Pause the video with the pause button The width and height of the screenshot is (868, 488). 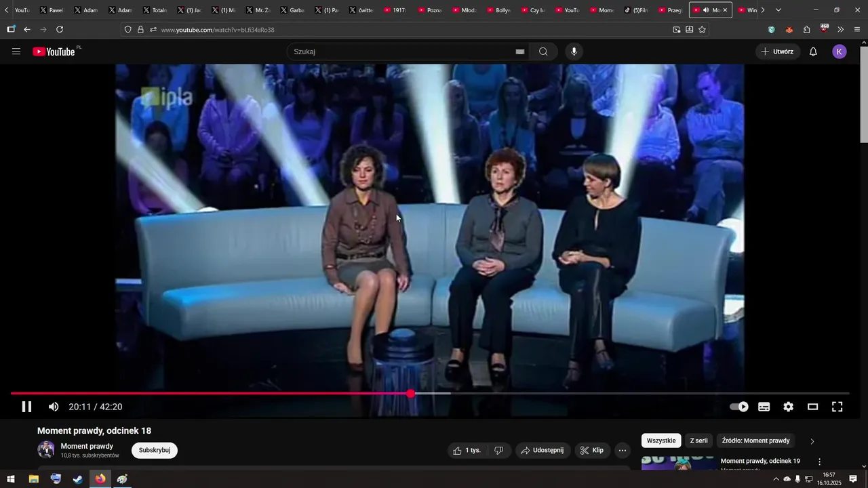click(x=26, y=407)
